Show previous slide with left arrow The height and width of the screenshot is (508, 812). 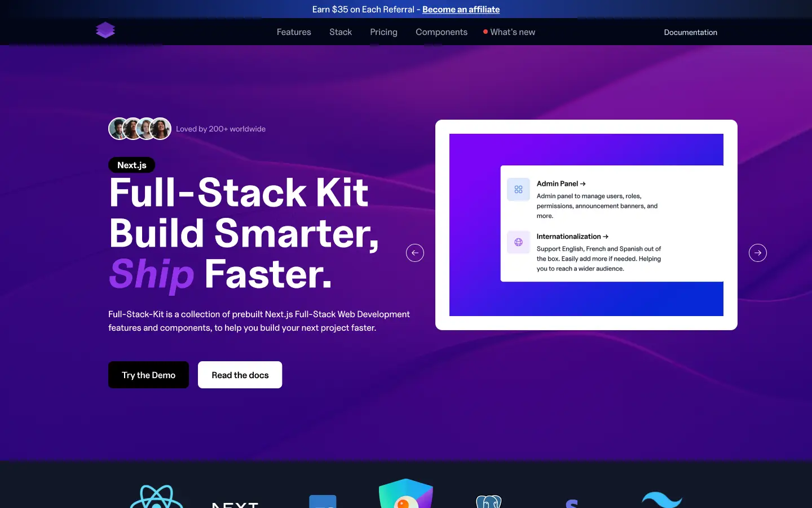pos(415,253)
